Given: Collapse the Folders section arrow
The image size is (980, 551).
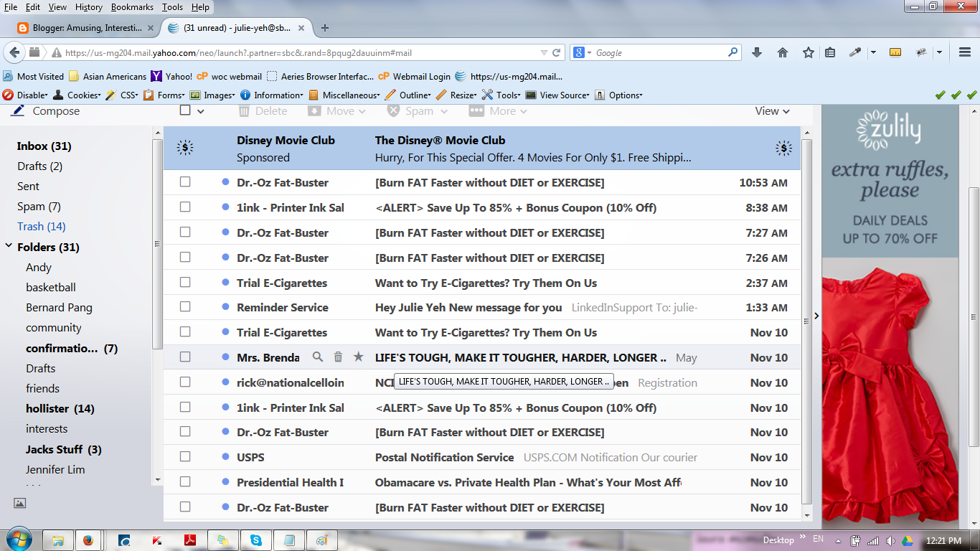Looking at the screenshot, I should tap(9, 246).
